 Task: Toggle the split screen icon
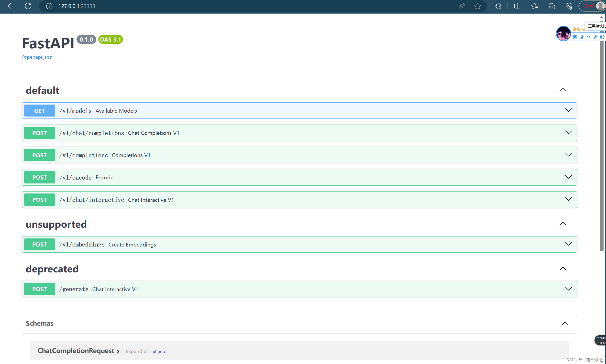click(517, 6)
